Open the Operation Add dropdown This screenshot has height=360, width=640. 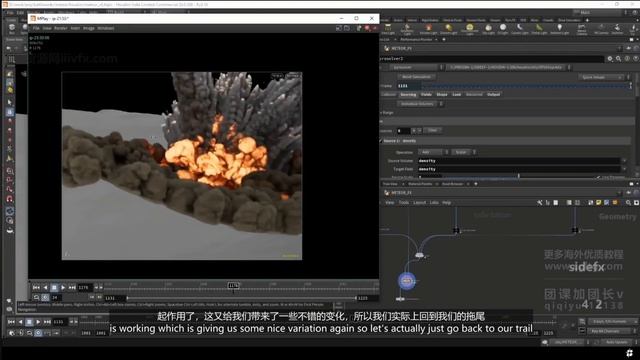[x=433, y=152]
